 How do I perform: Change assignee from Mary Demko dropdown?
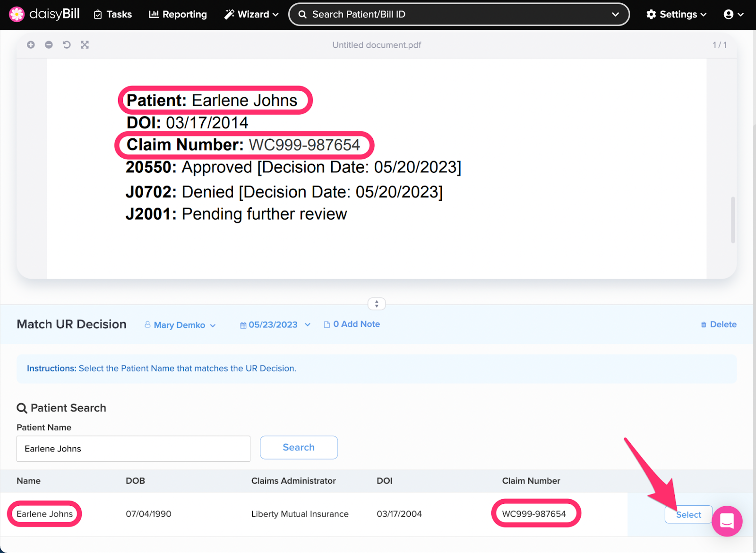click(x=180, y=325)
